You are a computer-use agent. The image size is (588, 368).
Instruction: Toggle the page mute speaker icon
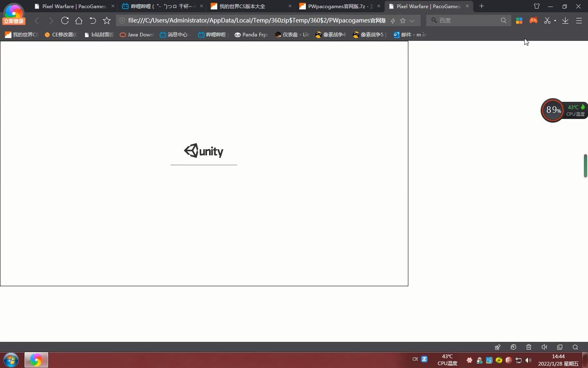pyautogui.click(x=544, y=347)
